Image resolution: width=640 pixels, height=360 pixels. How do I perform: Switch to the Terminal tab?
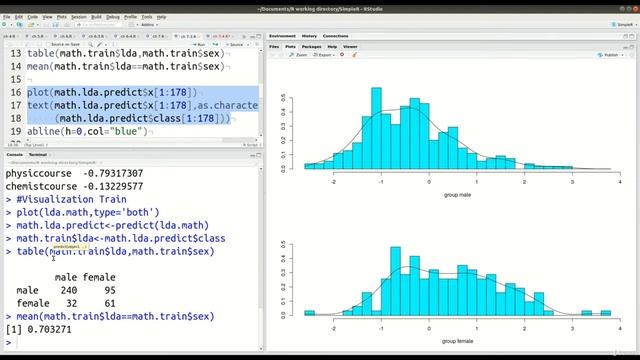[38, 155]
